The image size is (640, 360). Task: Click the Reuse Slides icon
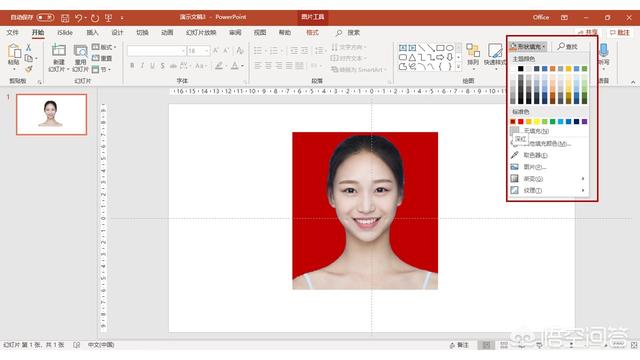coord(80,51)
